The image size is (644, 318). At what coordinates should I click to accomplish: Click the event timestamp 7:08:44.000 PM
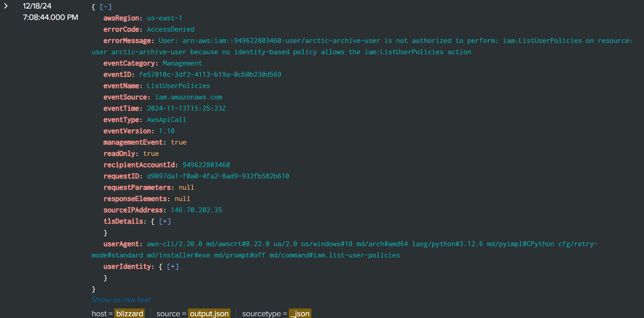tap(50, 18)
